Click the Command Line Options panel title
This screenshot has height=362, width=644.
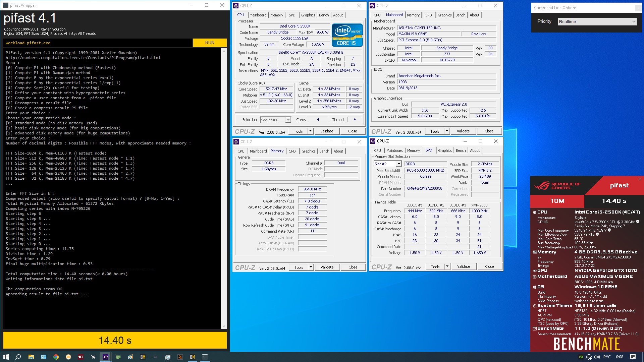pos(555,8)
